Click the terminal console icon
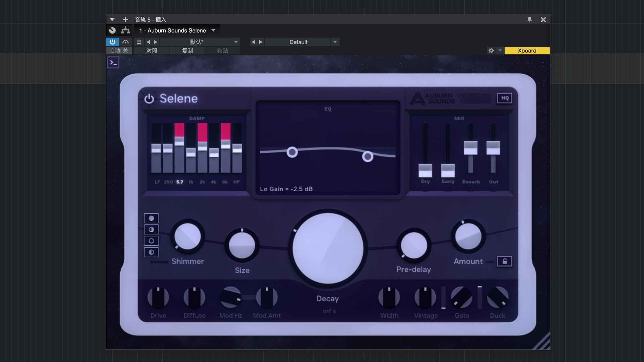Viewport: 644px width, 362px height. point(113,63)
